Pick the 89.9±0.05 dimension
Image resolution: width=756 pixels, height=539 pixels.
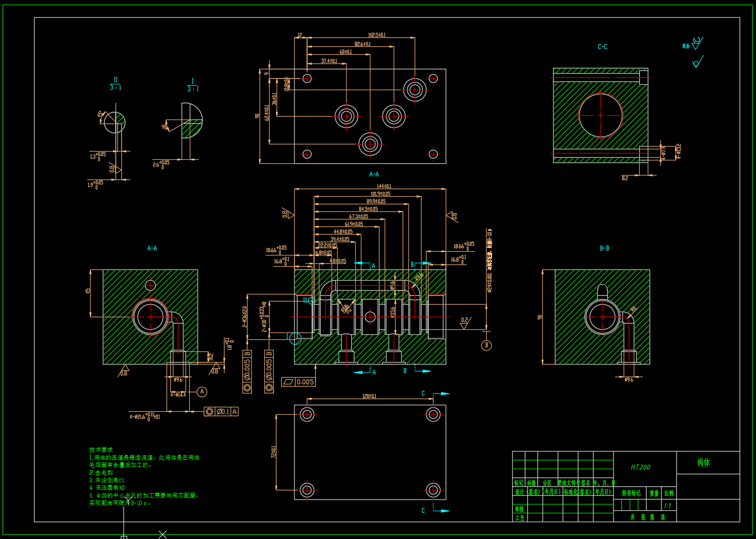[x=376, y=201]
